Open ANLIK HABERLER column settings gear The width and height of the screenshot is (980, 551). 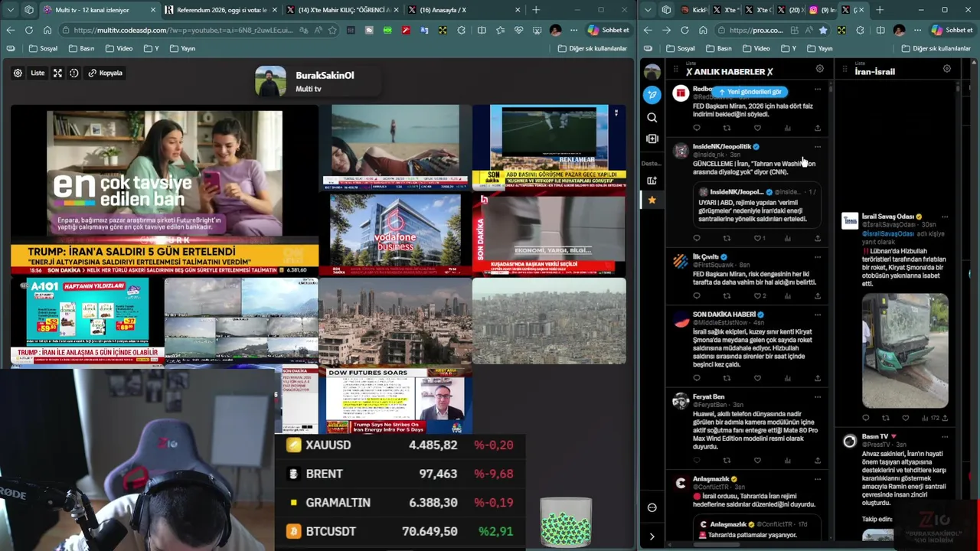[x=819, y=69]
